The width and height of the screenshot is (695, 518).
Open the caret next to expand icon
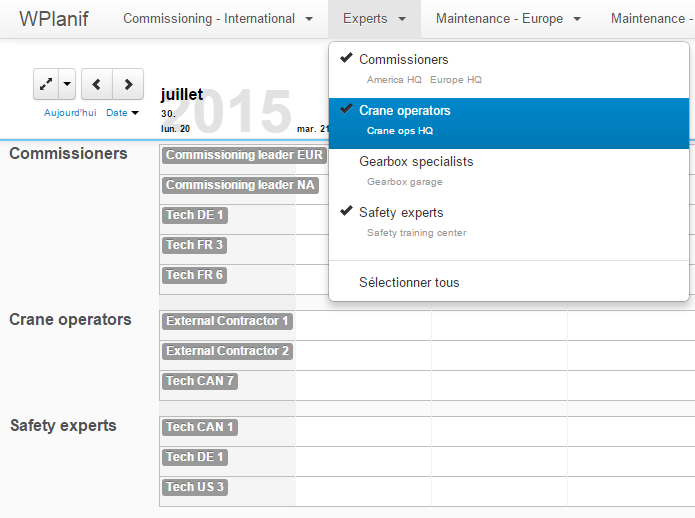pos(67,85)
